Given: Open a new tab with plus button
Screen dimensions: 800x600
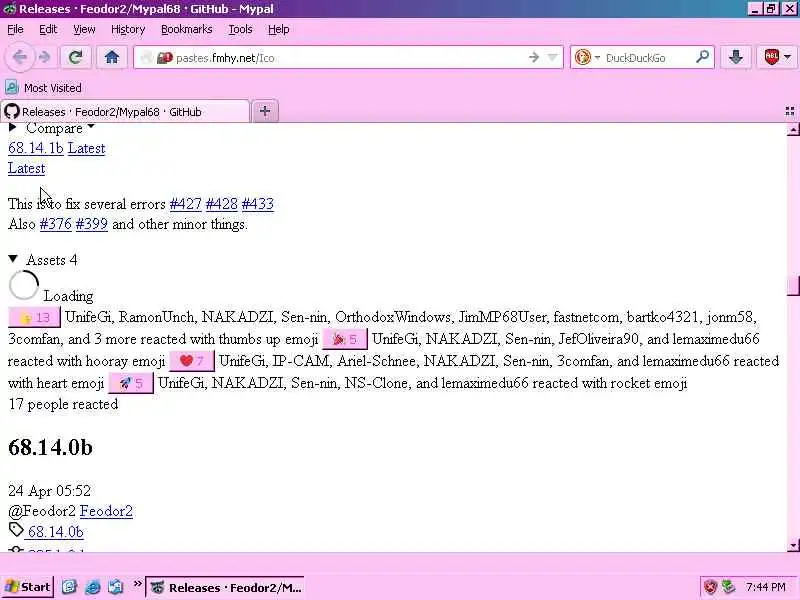Looking at the screenshot, I should [265, 111].
